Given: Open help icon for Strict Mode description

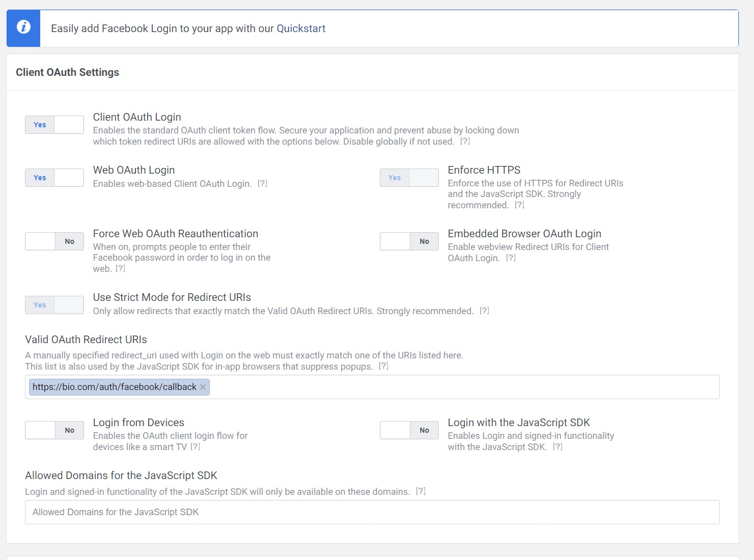Looking at the screenshot, I should [x=484, y=311].
